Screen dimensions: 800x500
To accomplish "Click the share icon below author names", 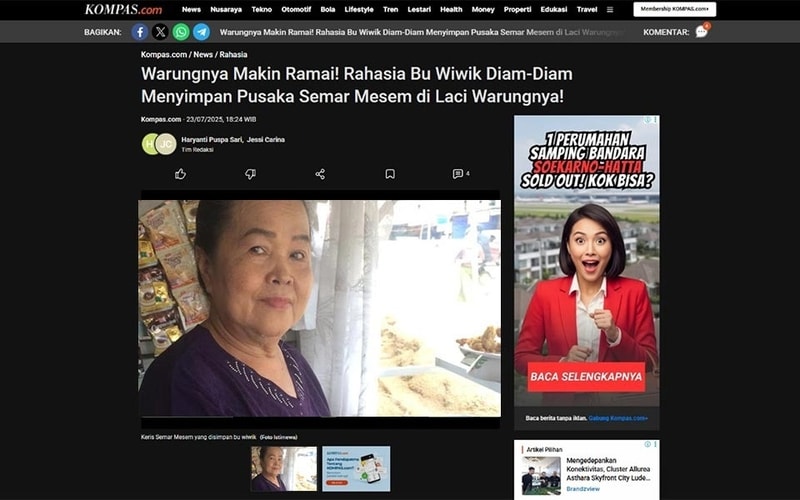I will 320,174.
